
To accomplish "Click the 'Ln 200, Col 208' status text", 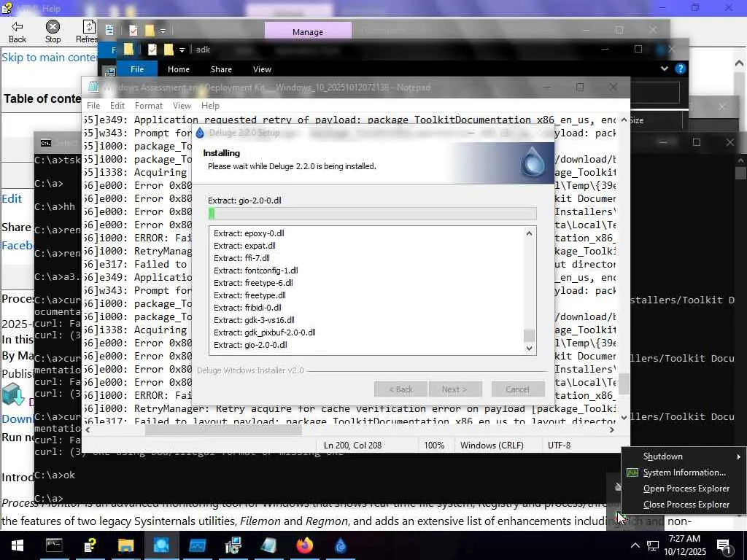I will [x=352, y=446].
